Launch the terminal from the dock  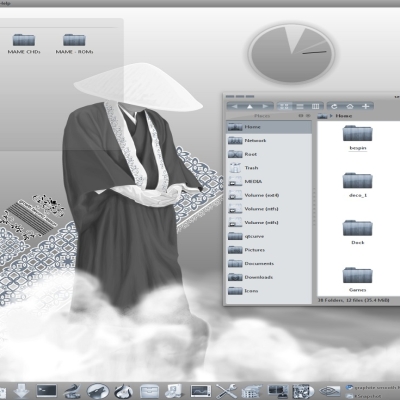(46, 390)
